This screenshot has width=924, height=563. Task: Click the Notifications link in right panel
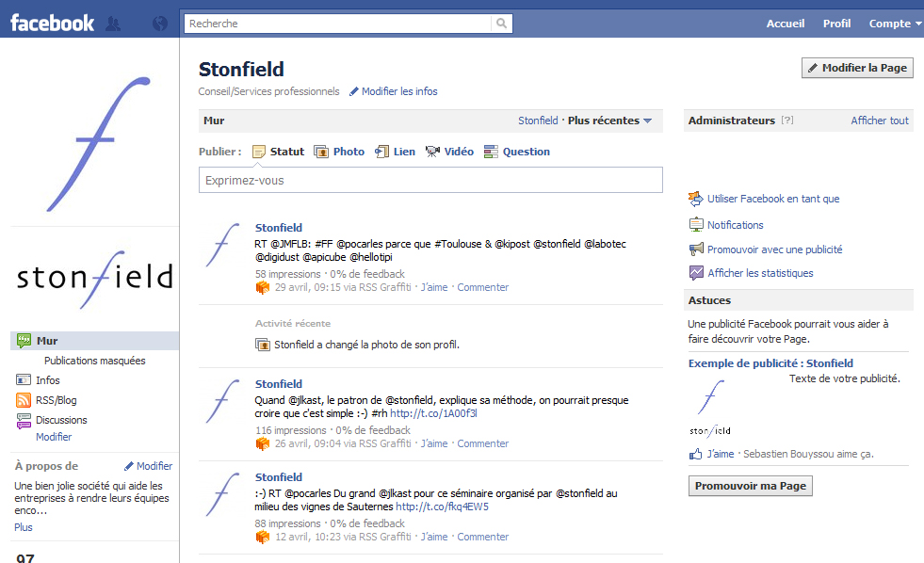[735, 225]
